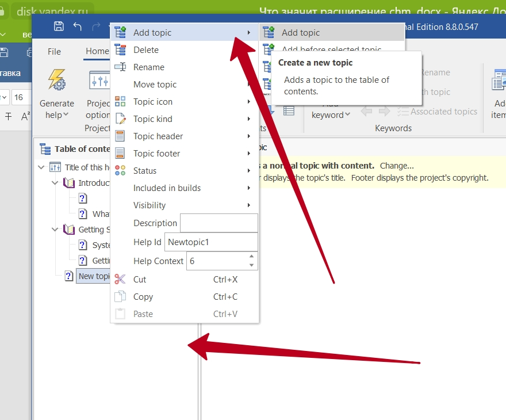Click the Copy pages icon

pos(120,296)
